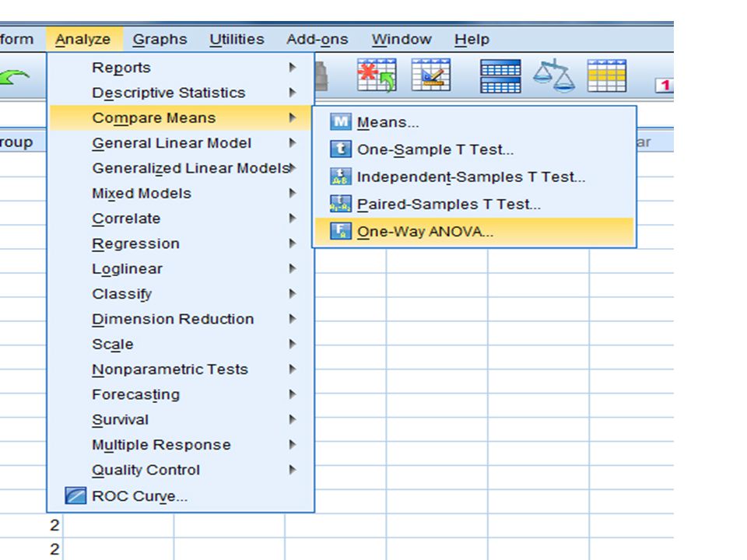Click the Select Cases yellow grid icon

[606, 75]
